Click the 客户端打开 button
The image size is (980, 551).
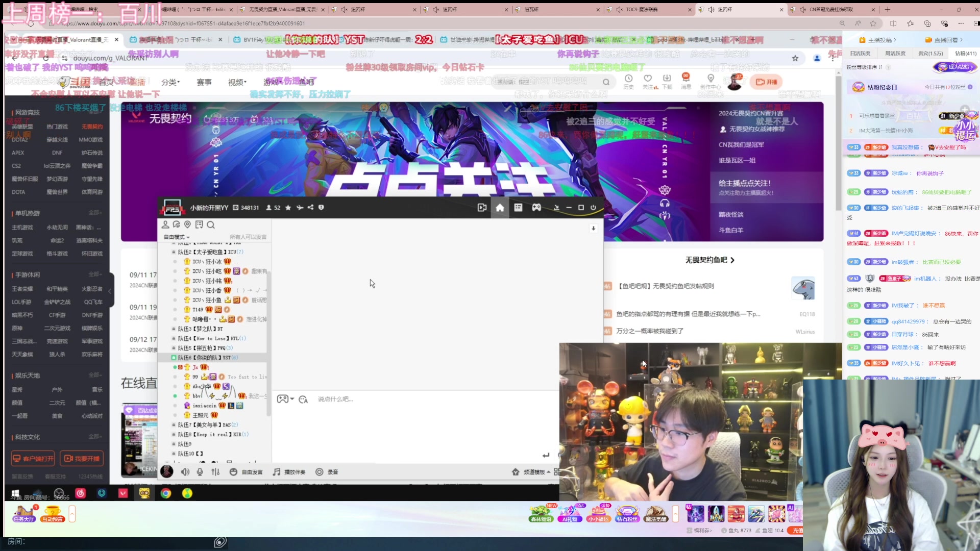pyautogui.click(x=34, y=459)
